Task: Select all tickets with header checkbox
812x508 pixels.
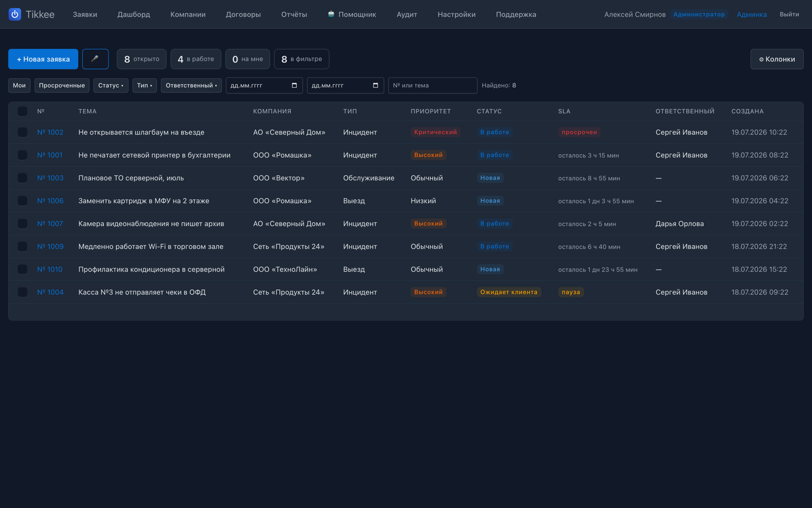Action: (22, 111)
